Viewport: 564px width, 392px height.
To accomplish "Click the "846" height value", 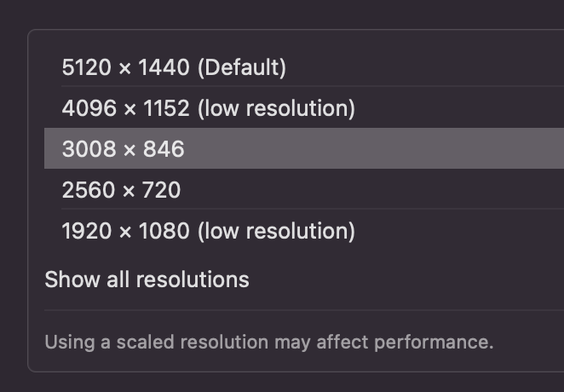I will pos(164,149).
